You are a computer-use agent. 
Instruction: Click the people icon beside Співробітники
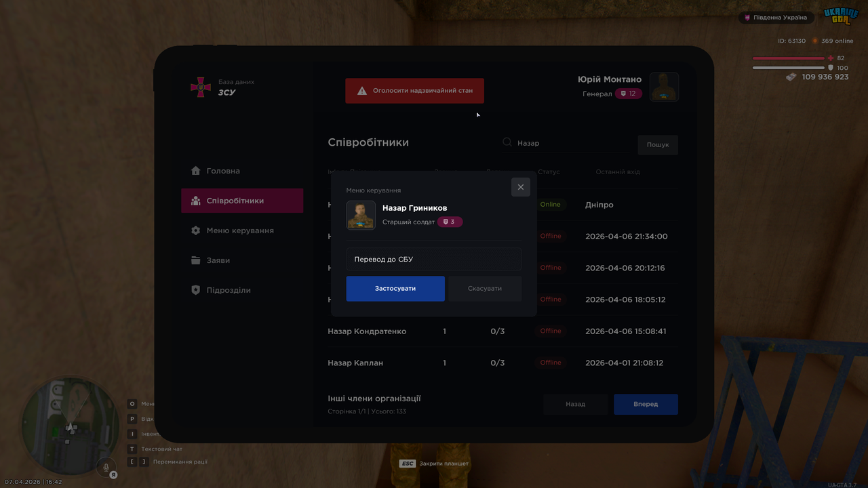pyautogui.click(x=196, y=201)
